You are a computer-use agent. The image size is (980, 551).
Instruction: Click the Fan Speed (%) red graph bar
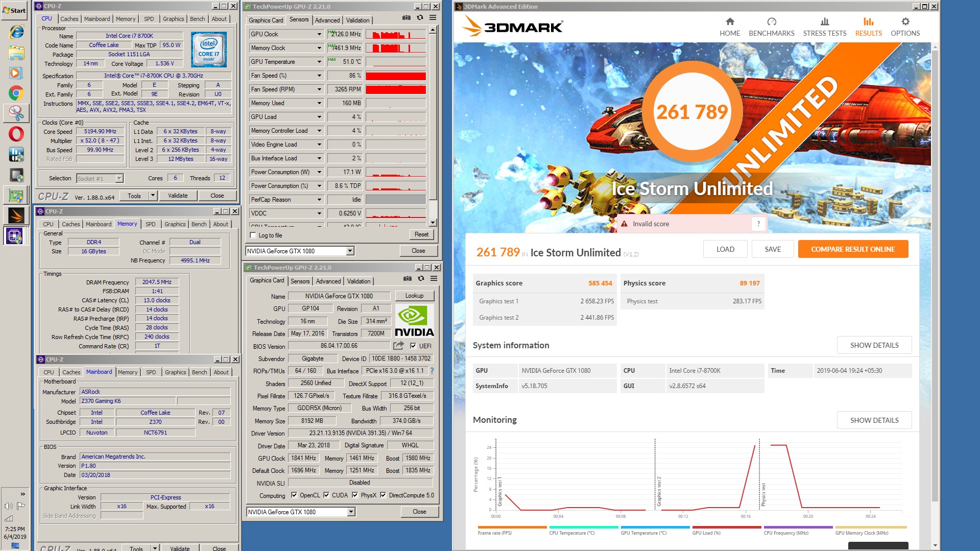point(396,76)
